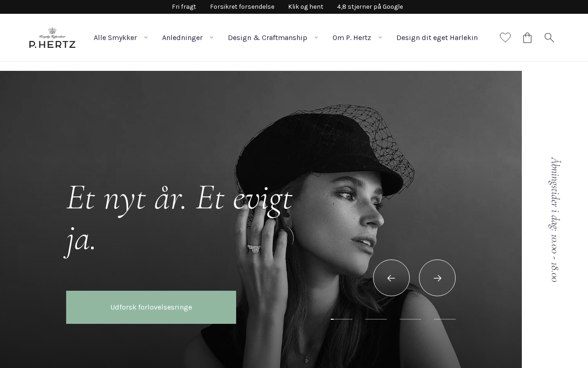
Task: Click the Åbningstider i dag text
Action: point(555,219)
